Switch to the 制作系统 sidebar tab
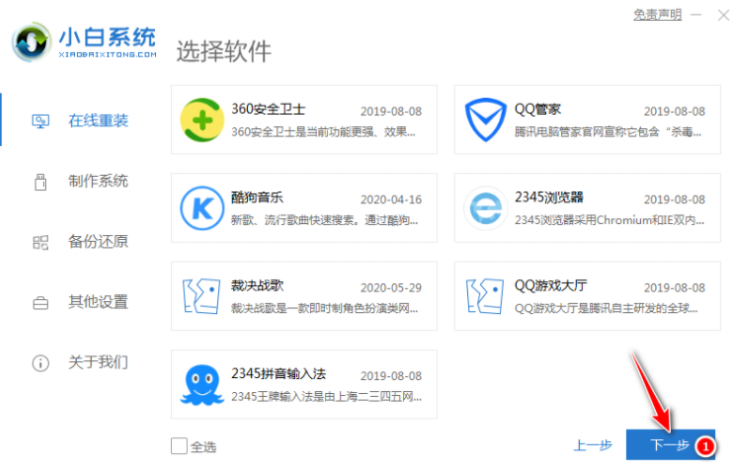This screenshot has height=462, width=741. coord(97,181)
